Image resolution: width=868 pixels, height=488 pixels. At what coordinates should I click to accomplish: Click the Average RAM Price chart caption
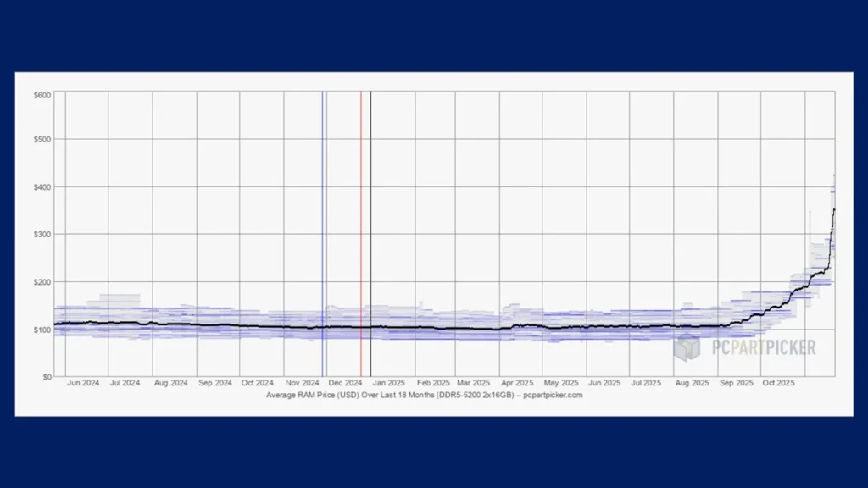[424, 395]
